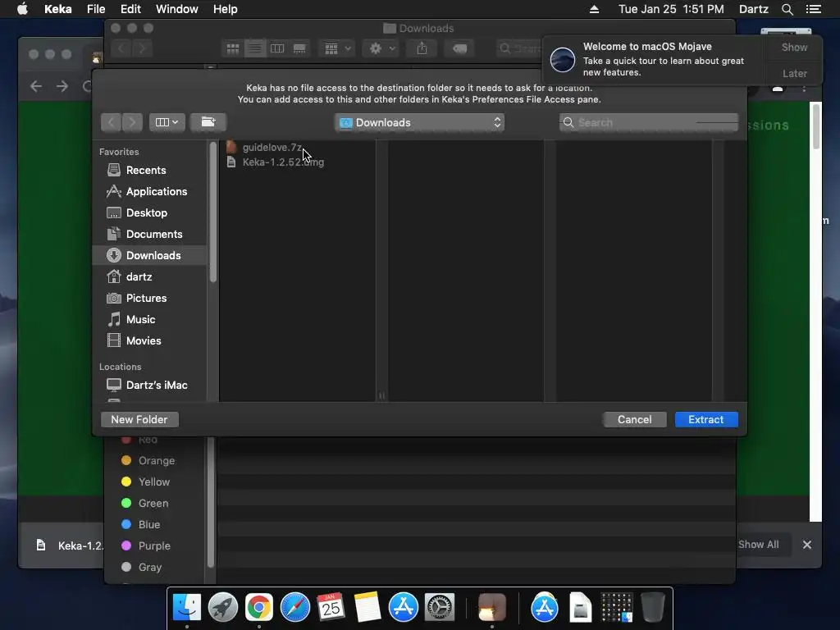Select Downloads in the sidebar favorites
Viewport: 840px width, 630px height.
(x=150, y=255)
